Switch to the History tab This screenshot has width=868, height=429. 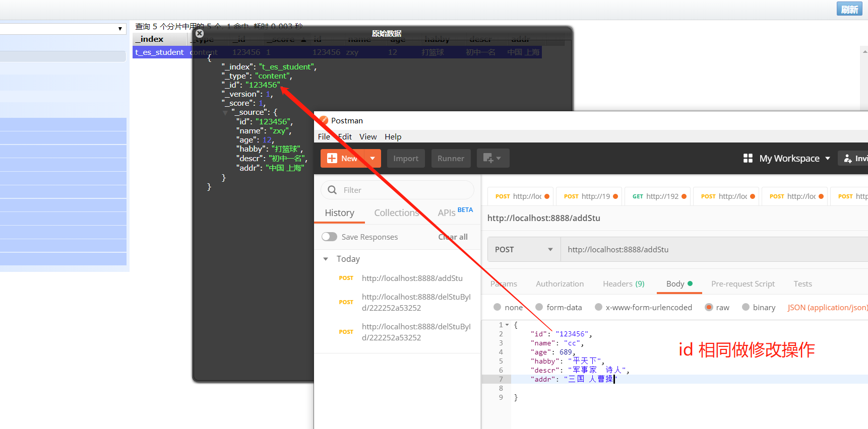click(x=339, y=213)
